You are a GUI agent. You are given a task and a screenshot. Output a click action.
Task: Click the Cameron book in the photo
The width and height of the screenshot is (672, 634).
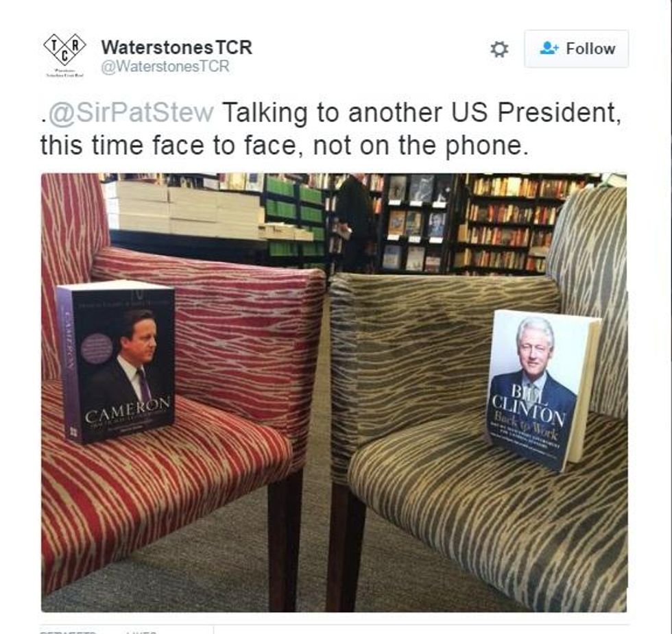116,362
